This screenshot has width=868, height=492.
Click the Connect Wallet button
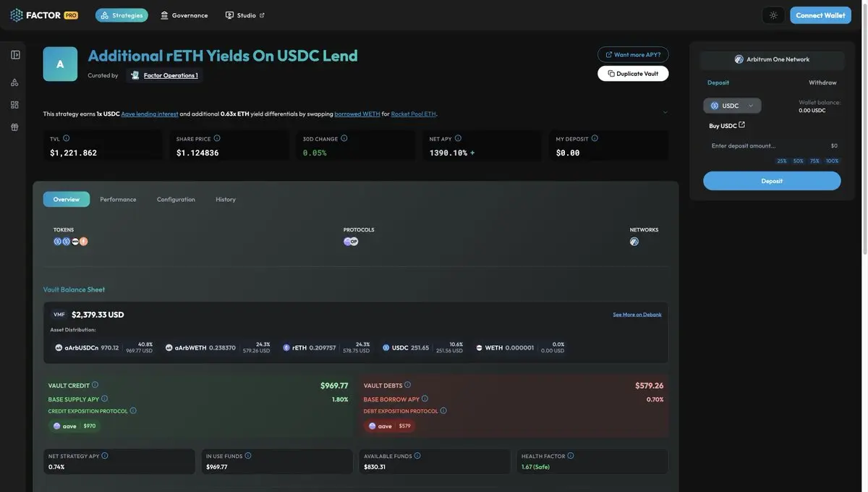coord(820,15)
